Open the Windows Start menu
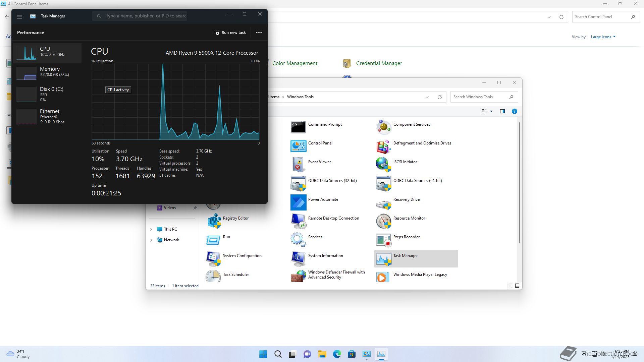Viewport: 644px width, 362px height. pyautogui.click(x=263, y=354)
